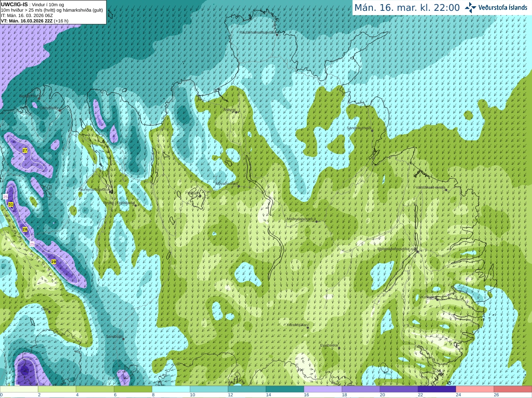Select the 16–18 m/s legend color

tap(323, 389)
